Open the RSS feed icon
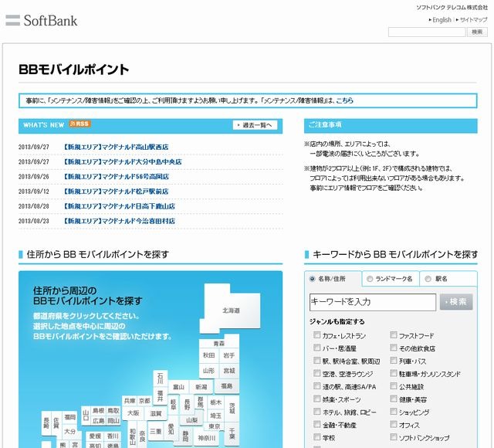 (x=80, y=124)
